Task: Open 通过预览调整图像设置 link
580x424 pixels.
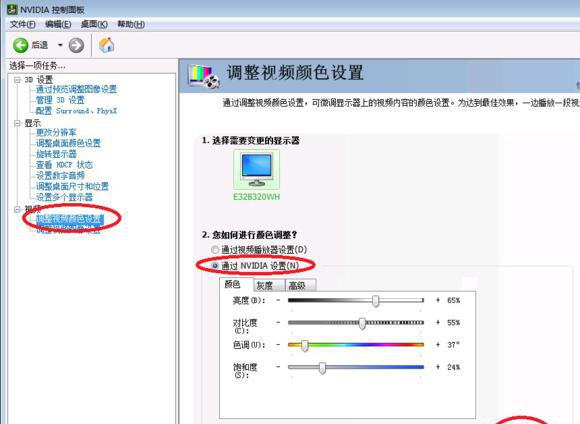Action: (x=76, y=89)
